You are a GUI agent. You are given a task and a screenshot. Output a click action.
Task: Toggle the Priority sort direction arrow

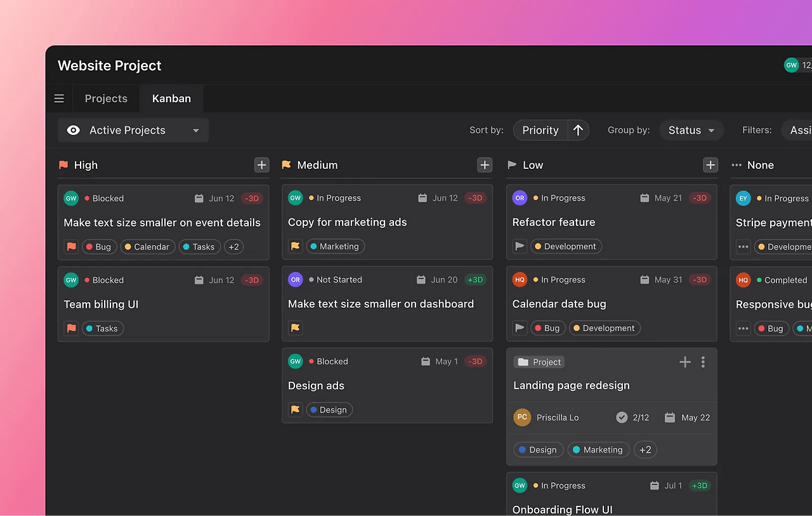point(578,130)
